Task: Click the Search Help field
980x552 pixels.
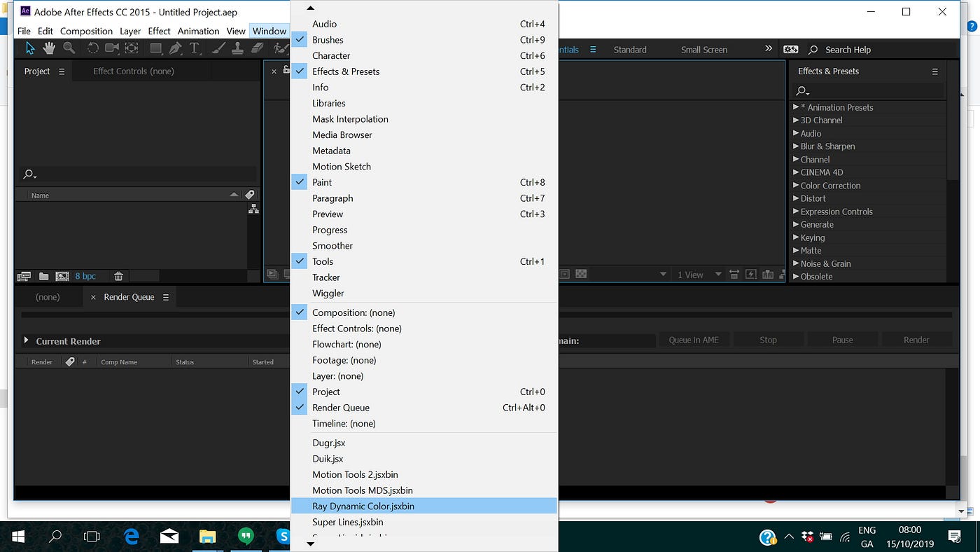Action: coord(882,50)
